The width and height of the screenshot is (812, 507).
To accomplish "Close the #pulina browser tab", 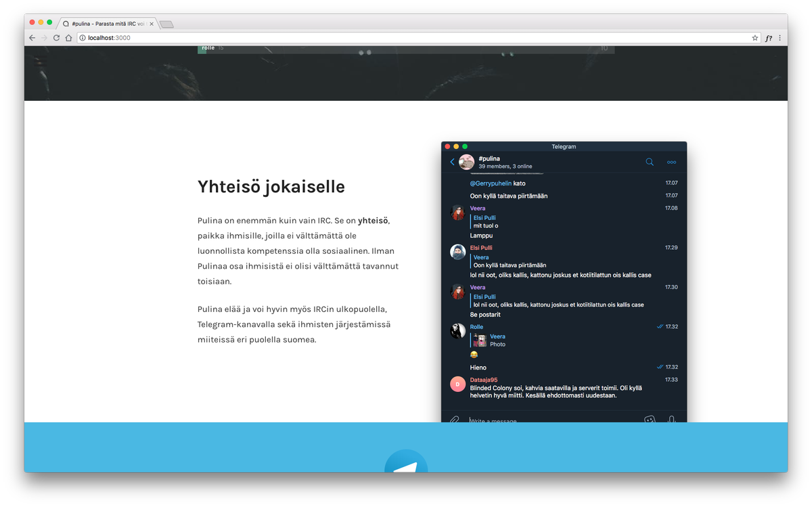I will click(x=152, y=24).
